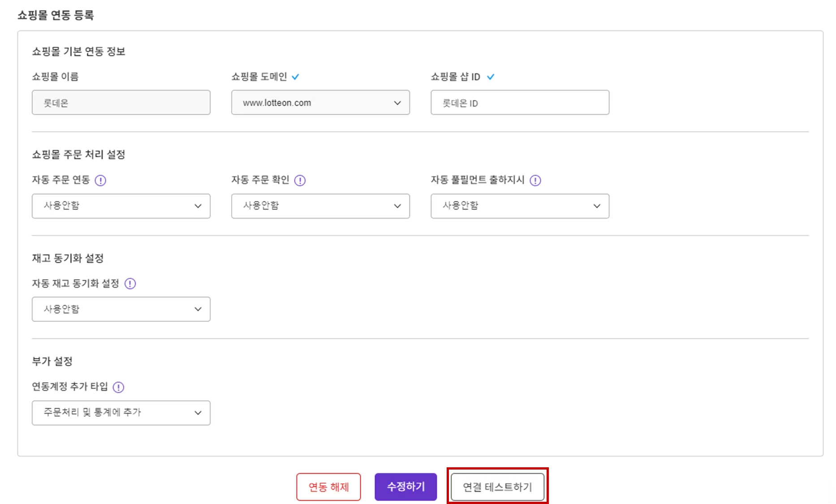This screenshot has height=504, width=836.
Task: Click the 쇼핑몰 주문 처리 설정 section heading
Action: (x=78, y=155)
